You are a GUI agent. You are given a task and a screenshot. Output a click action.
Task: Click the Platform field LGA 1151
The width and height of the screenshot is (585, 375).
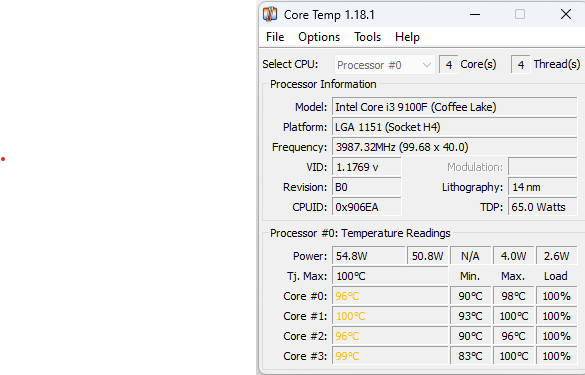[455, 127]
